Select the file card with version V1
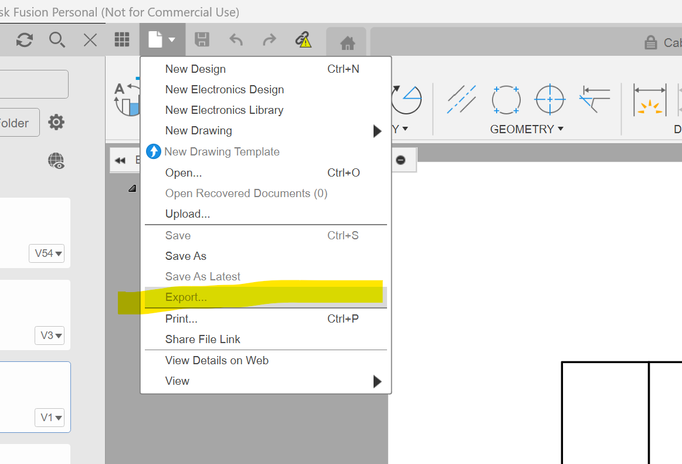Image resolution: width=682 pixels, height=464 pixels. tap(35, 397)
